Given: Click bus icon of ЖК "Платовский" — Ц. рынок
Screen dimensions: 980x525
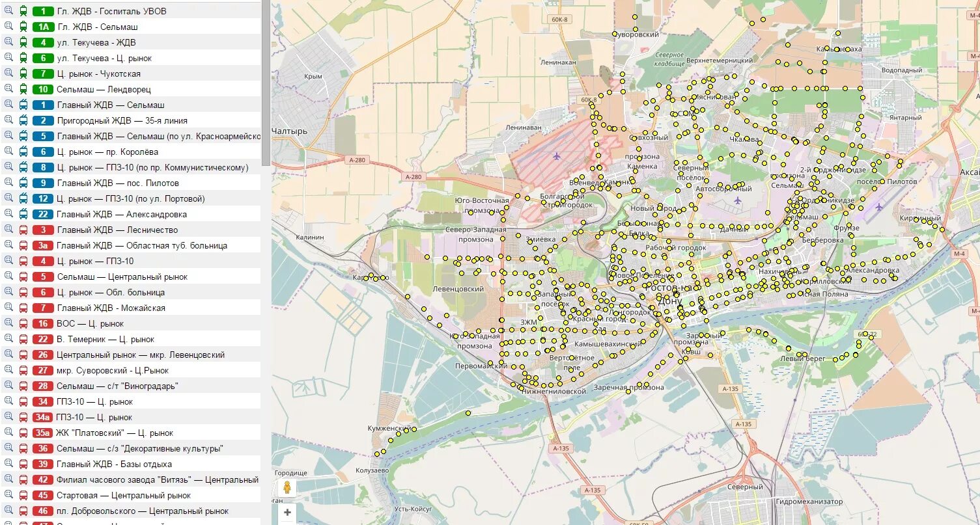Looking at the screenshot, I should [x=23, y=433].
